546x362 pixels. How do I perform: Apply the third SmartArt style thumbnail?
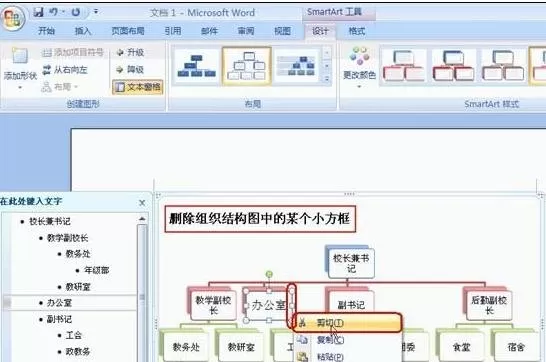pyautogui.click(x=503, y=66)
